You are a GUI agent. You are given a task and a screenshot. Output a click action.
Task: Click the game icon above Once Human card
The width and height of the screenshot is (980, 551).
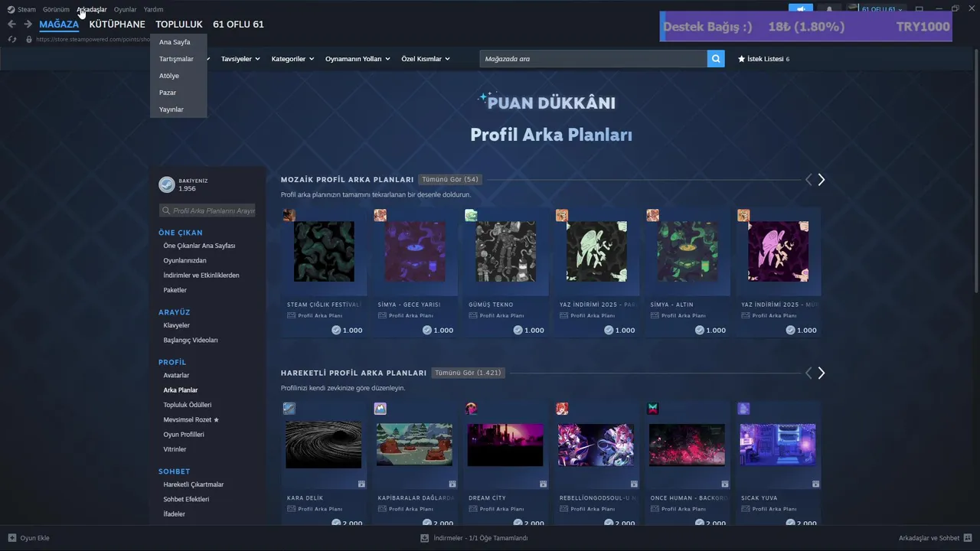point(652,409)
